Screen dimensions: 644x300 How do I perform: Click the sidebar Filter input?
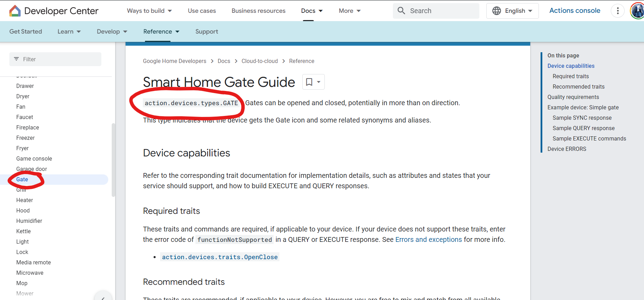click(x=55, y=59)
